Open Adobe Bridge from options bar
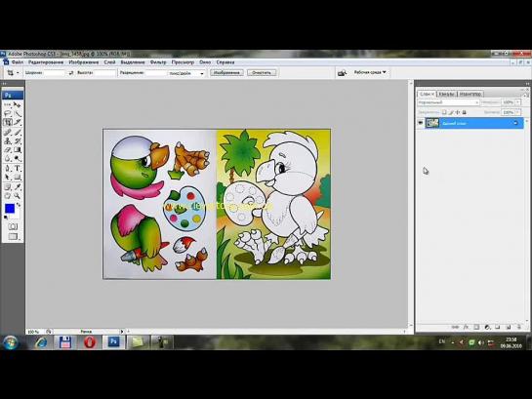 [342, 72]
